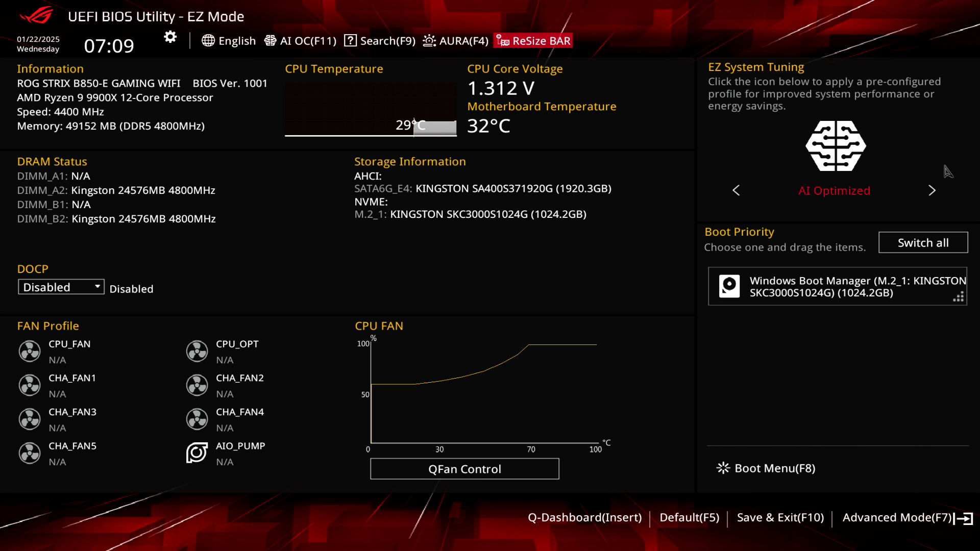This screenshot has width=980, height=551.
Task: Select the AIO_PUMP icon
Action: click(197, 453)
